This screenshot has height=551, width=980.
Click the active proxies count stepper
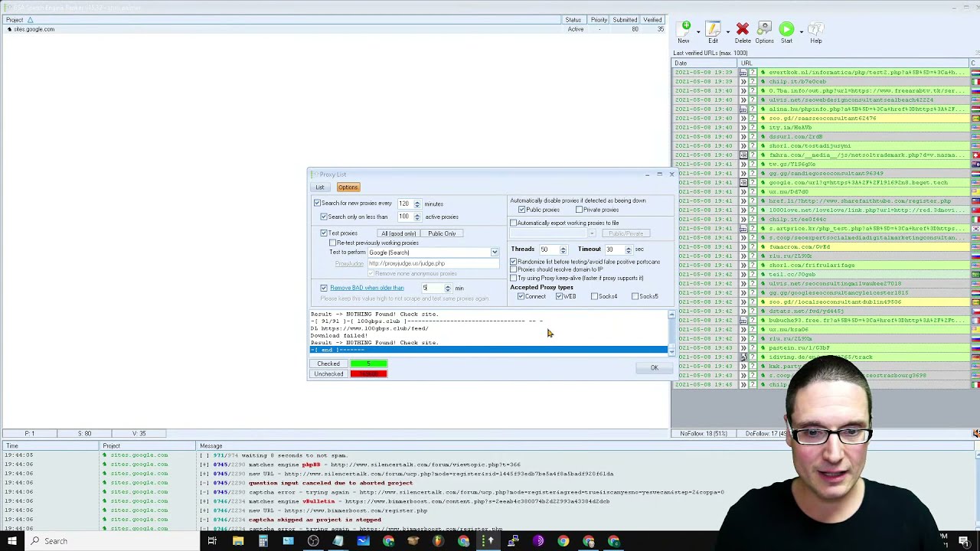click(x=416, y=217)
